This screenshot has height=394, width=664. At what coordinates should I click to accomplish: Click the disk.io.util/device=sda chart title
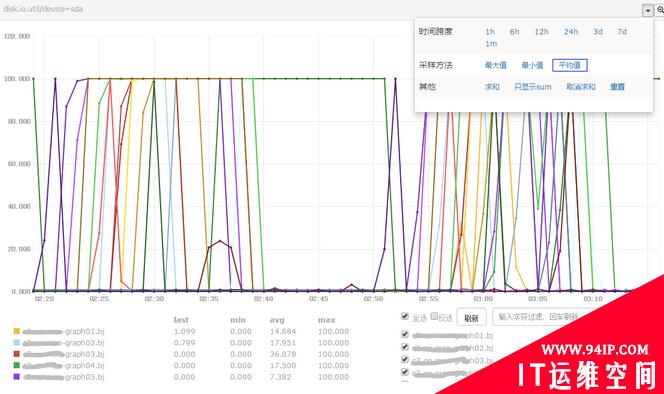[43, 8]
